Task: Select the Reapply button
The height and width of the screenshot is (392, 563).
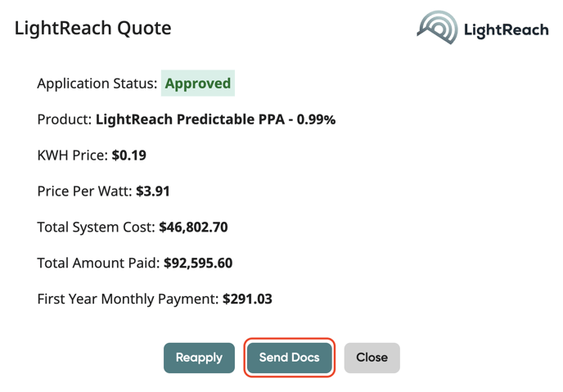Action: (x=200, y=358)
